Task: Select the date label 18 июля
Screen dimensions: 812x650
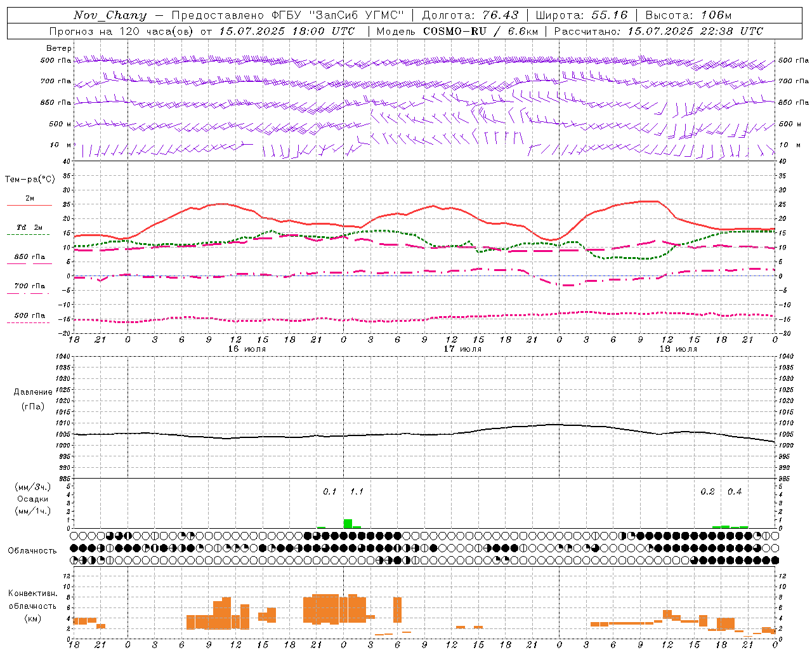Action: point(678,348)
